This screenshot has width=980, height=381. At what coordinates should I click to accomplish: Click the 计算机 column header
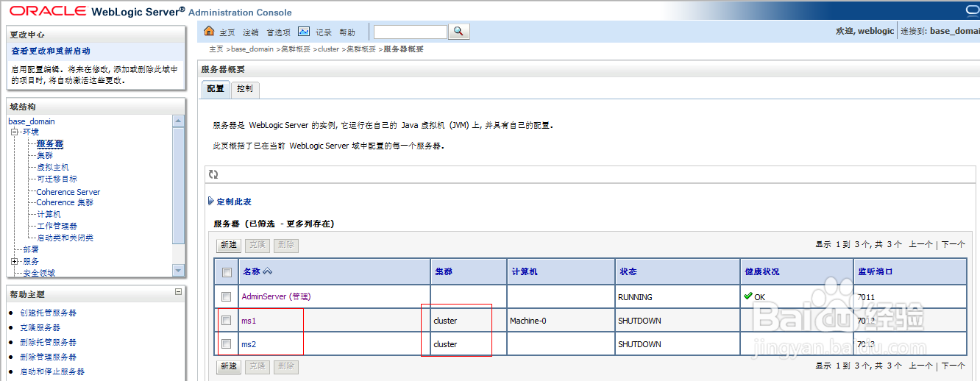coord(525,271)
